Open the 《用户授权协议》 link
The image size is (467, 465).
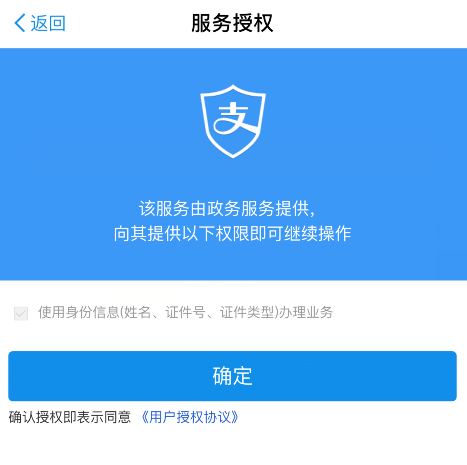point(190,417)
